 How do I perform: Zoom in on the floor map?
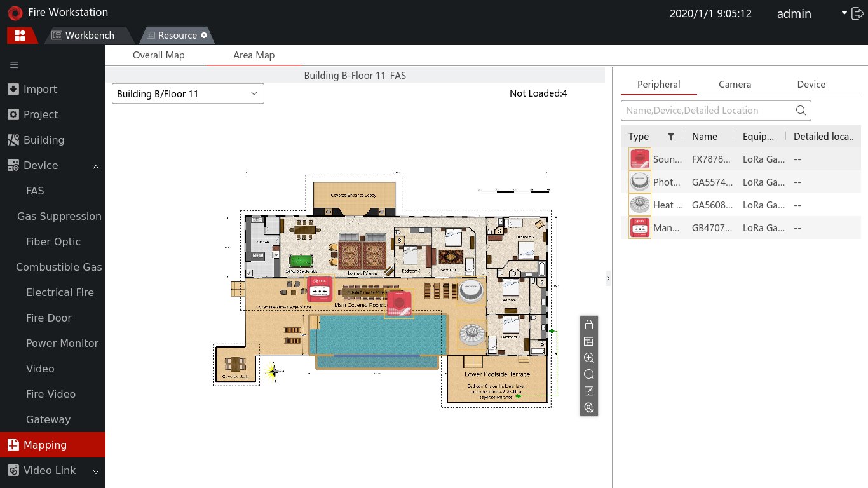[x=589, y=358]
